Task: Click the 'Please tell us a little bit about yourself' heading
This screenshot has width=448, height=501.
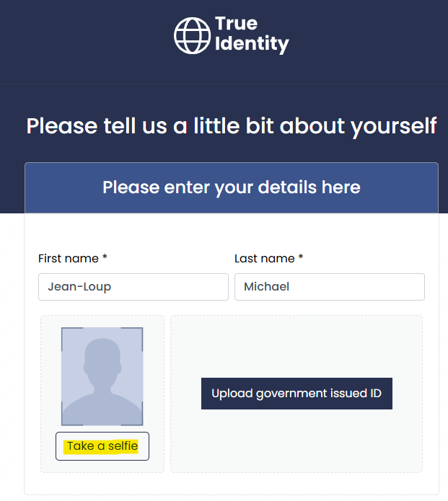Action: coord(232,126)
